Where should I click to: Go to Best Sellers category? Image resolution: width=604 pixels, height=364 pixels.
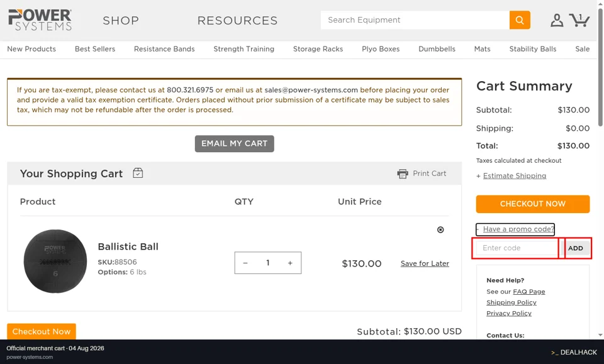coord(95,49)
